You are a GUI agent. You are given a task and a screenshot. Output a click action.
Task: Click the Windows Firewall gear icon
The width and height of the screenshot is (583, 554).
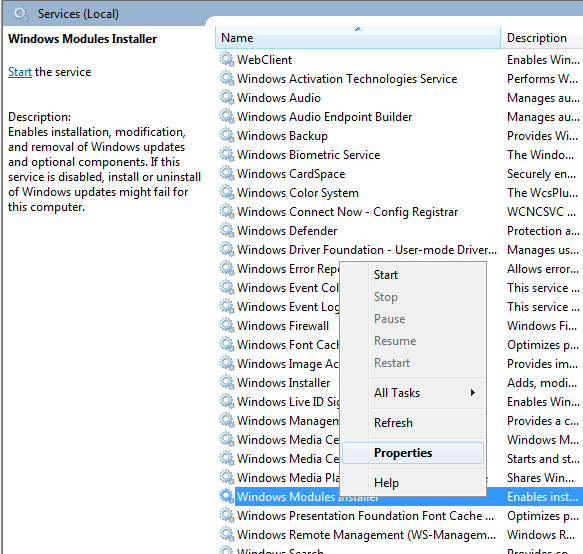tap(226, 325)
